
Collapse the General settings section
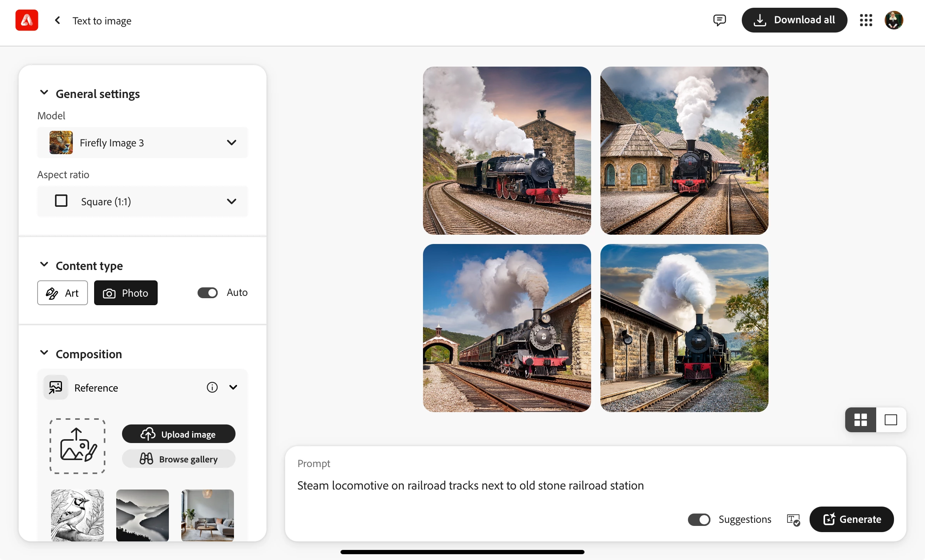tap(44, 93)
